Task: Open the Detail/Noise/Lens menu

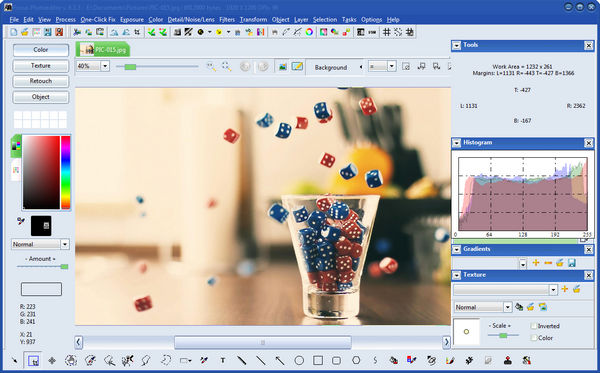Action: (191, 20)
